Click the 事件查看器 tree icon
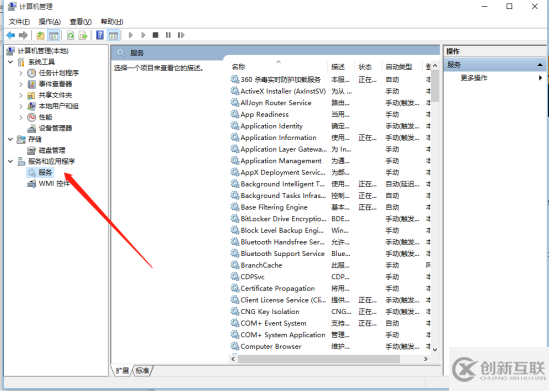This screenshot has width=549, height=391. click(32, 84)
